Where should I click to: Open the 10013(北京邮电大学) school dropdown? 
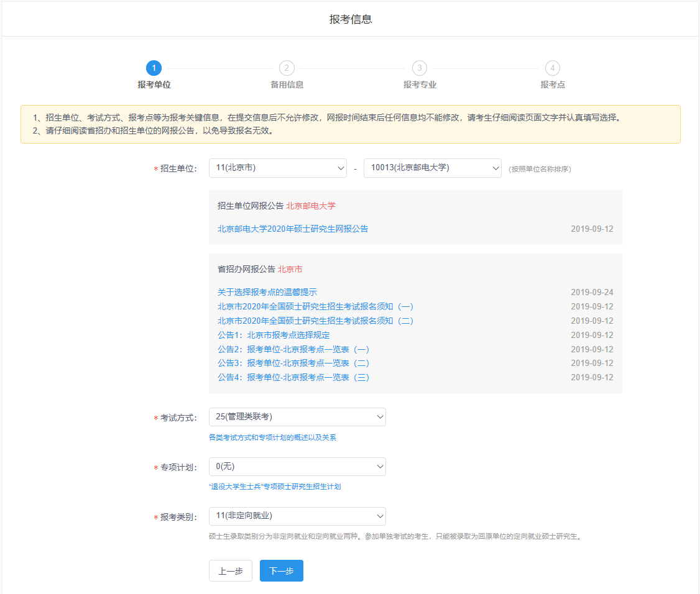coord(432,168)
